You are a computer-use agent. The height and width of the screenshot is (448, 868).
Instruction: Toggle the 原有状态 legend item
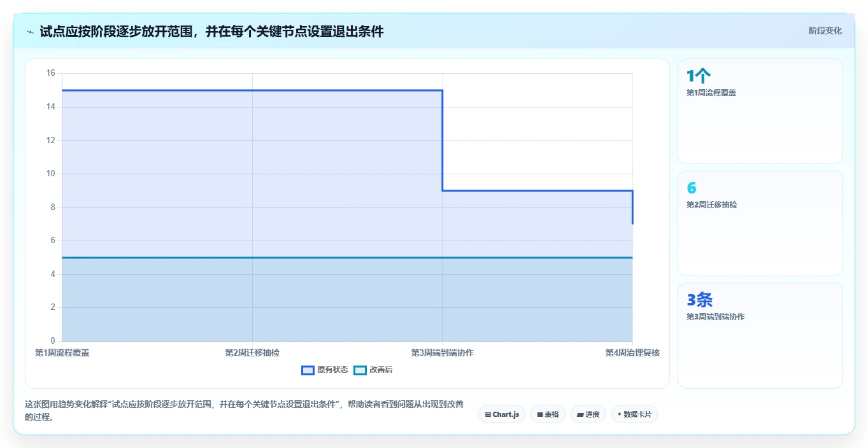pos(325,370)
